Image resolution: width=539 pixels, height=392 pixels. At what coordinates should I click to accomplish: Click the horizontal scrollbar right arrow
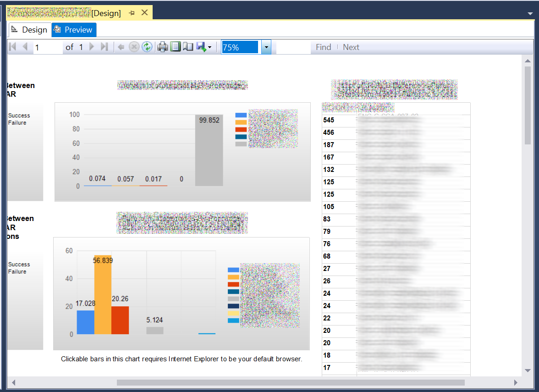pos(516,382)
